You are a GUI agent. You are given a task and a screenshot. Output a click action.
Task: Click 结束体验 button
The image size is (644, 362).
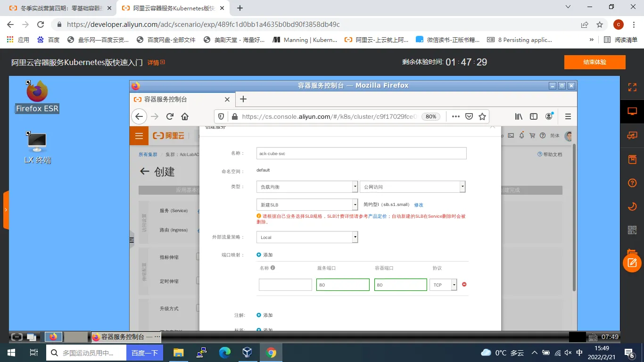(594, 62)
